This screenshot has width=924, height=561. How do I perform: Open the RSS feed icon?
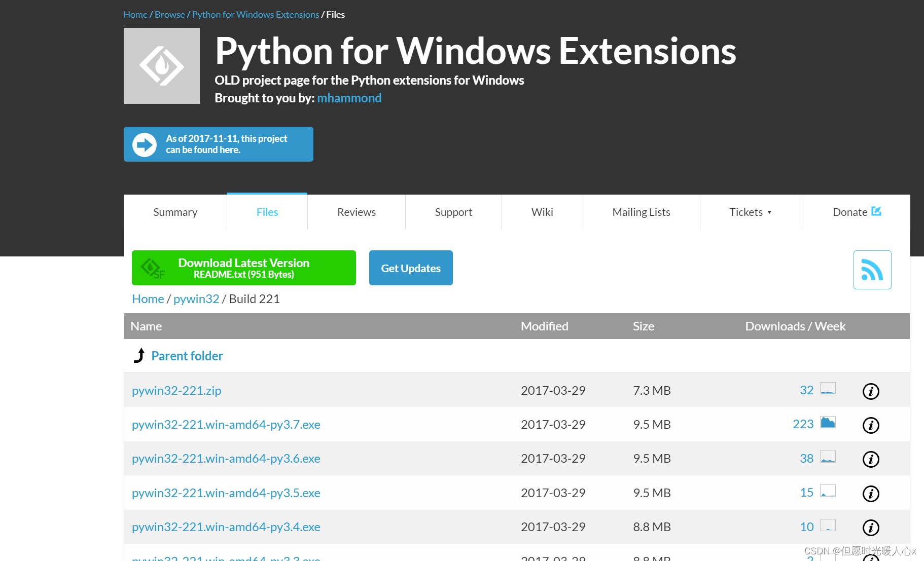(x=872, y=270)
